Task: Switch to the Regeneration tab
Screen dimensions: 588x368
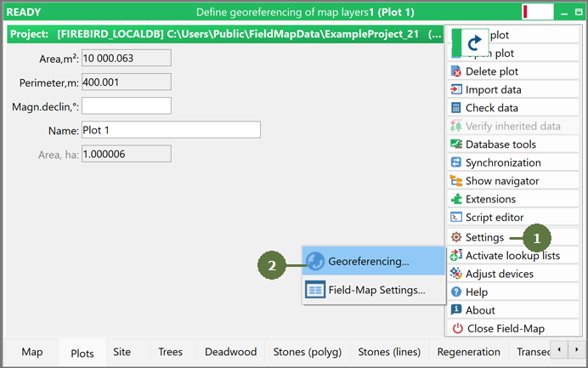Action: pos(468,352)
